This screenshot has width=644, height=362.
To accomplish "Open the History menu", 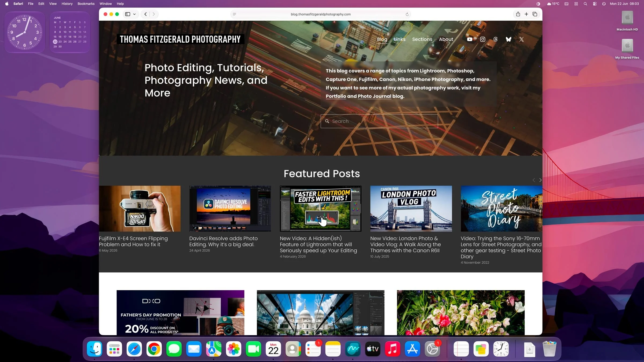I will tap(67, 4).
